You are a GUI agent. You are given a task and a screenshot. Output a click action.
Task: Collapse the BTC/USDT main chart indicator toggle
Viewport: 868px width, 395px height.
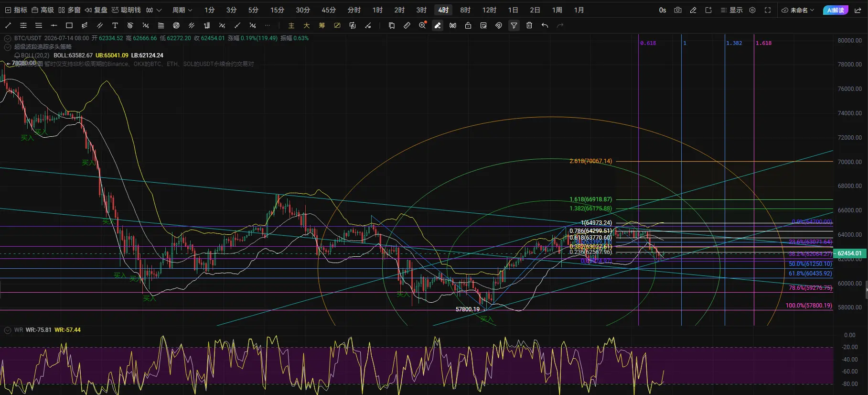coord(8,38)
